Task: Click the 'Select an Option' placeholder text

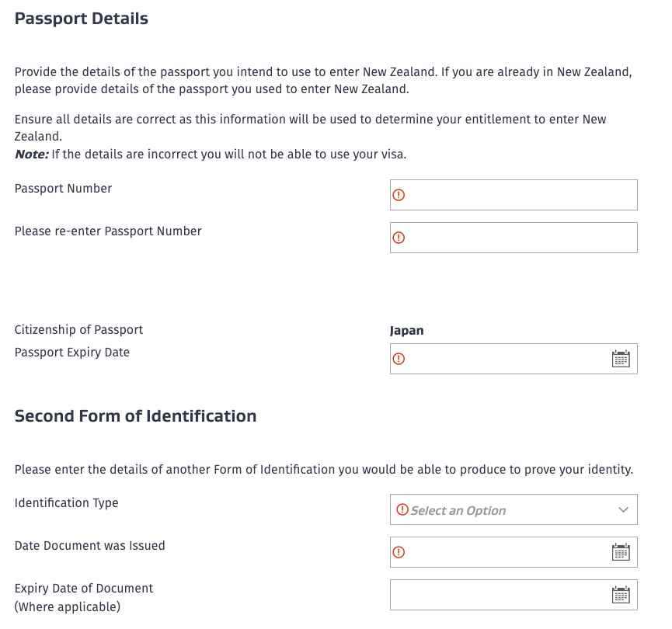Action: (x=458, y=510)
